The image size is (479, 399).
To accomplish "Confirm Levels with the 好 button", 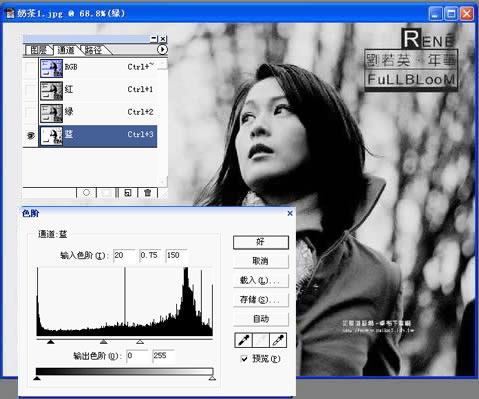I will pos(261,242).
